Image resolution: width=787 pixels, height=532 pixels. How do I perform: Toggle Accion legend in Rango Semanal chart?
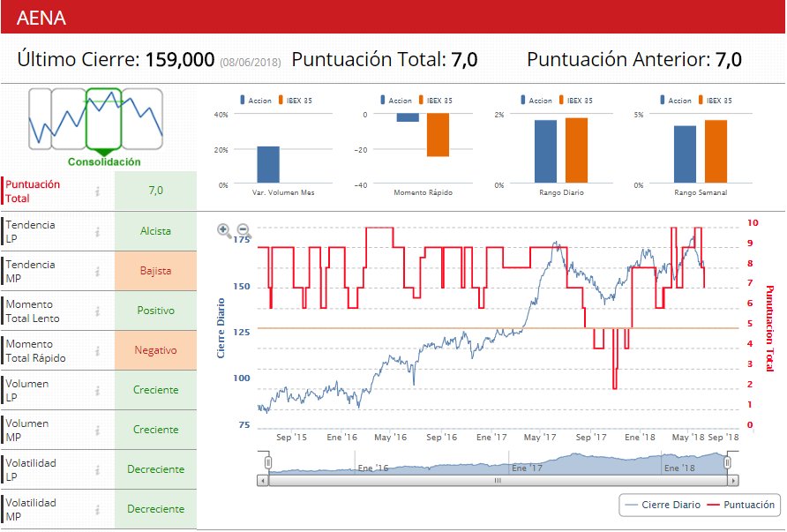[676, 101]
